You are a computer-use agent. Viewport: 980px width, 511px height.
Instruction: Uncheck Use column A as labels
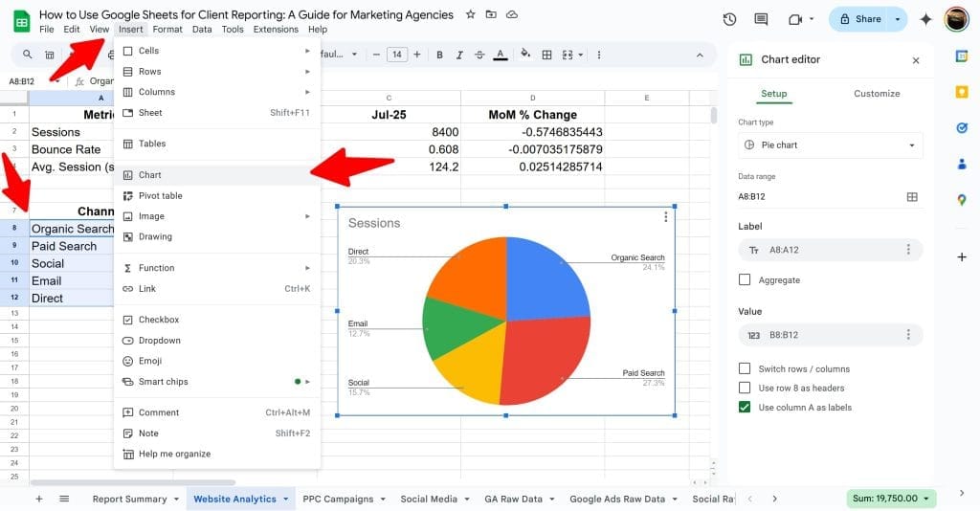click(x=745, y=408)
